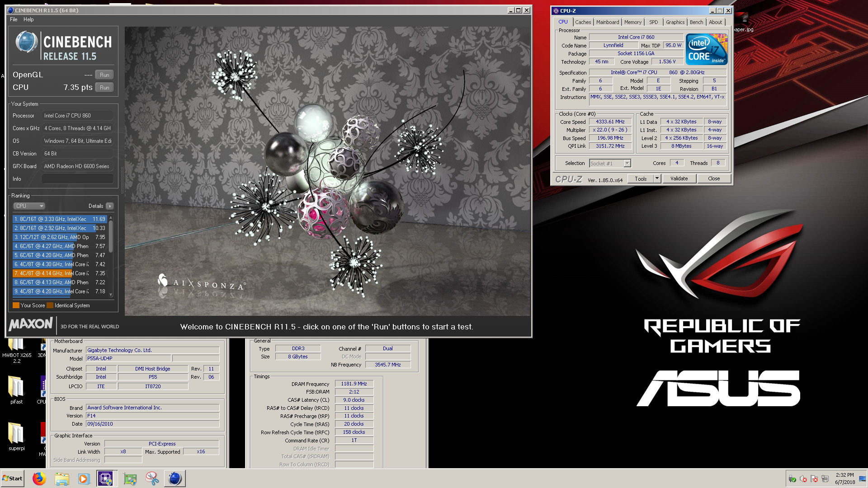Click the Show Desktop icon in tray
Image resolution: width=868 pixels, height=488 pixels.
coord(863,479)
